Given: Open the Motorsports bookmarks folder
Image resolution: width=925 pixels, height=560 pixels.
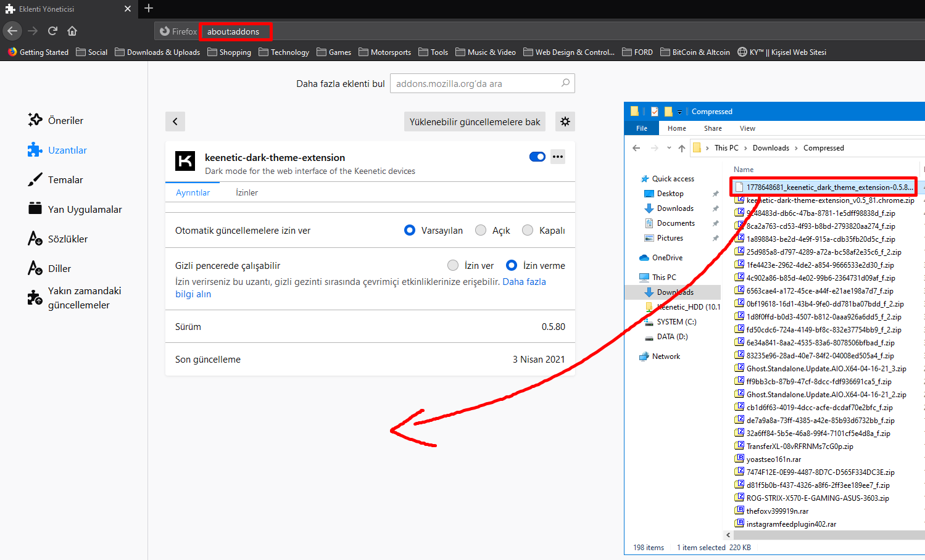Looking at the screenshot, I should pos(384,52).
